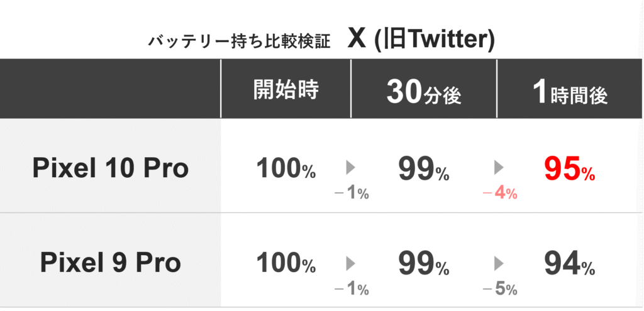644x311 pixels.
Task: Click the arrow after Pixel 10 Pro's 100%
Action: tap(351, 168)
